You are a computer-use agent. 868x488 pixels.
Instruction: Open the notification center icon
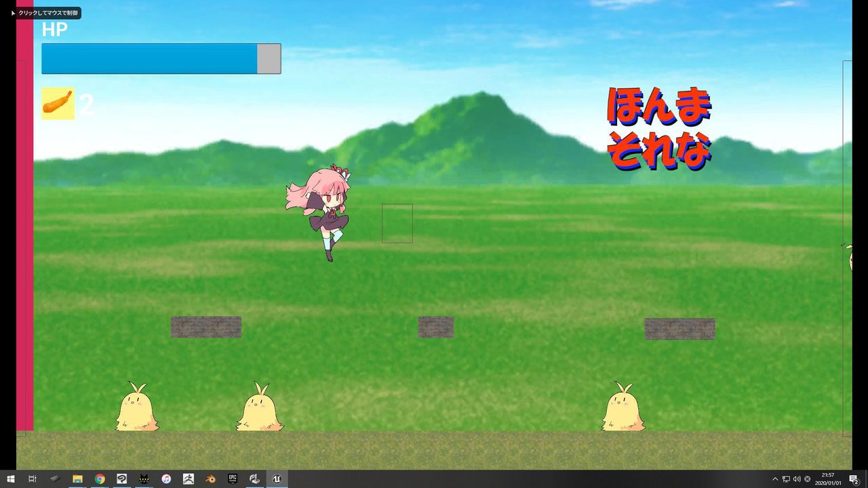coord(854,479)
